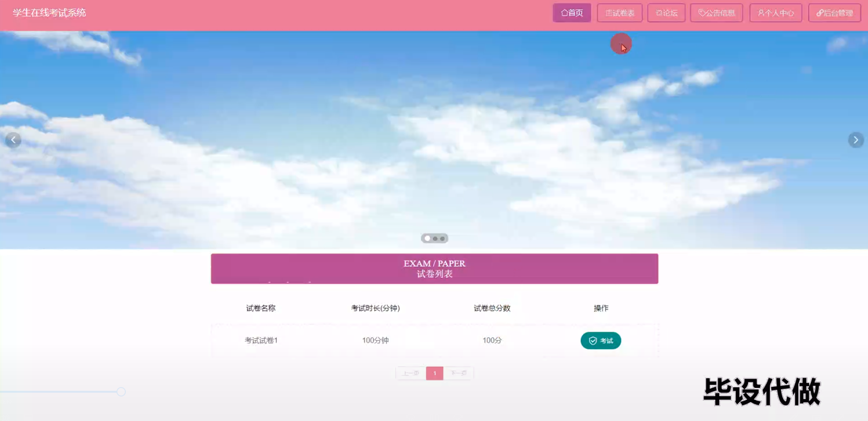This screenshot has height=421, width=868.
Task: Click the 100分钟 duration cell
Action: pyautogui.click(x=375, y=340)
